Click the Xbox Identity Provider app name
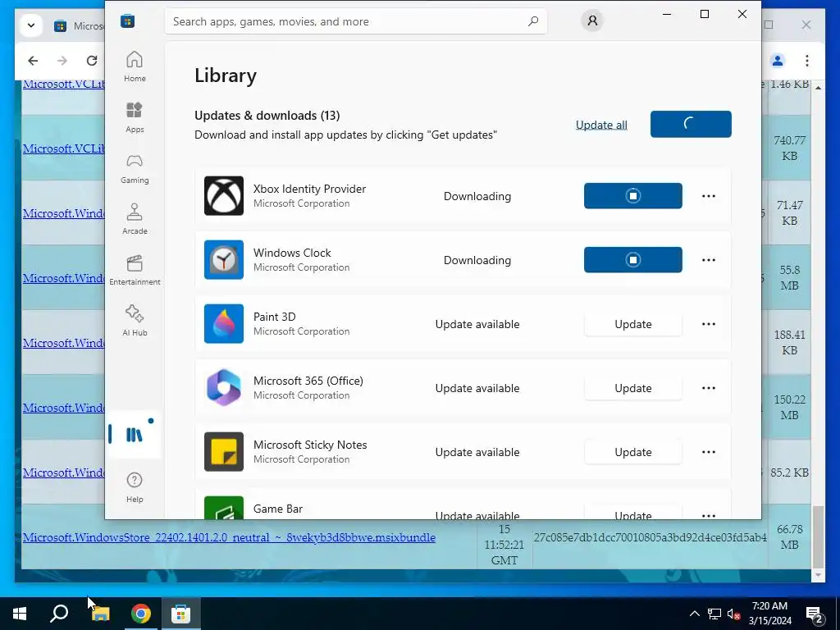This screenshot has width=840, height=630. coord(309,189)
